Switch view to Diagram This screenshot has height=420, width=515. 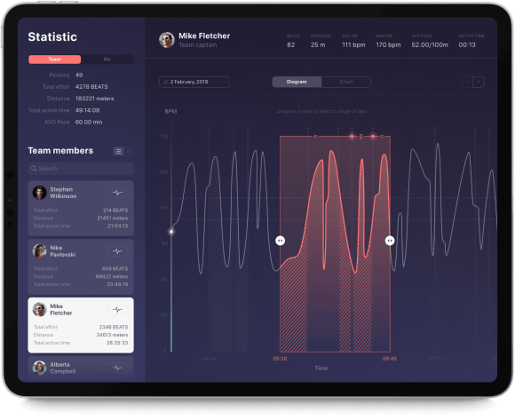click(297, 82)
